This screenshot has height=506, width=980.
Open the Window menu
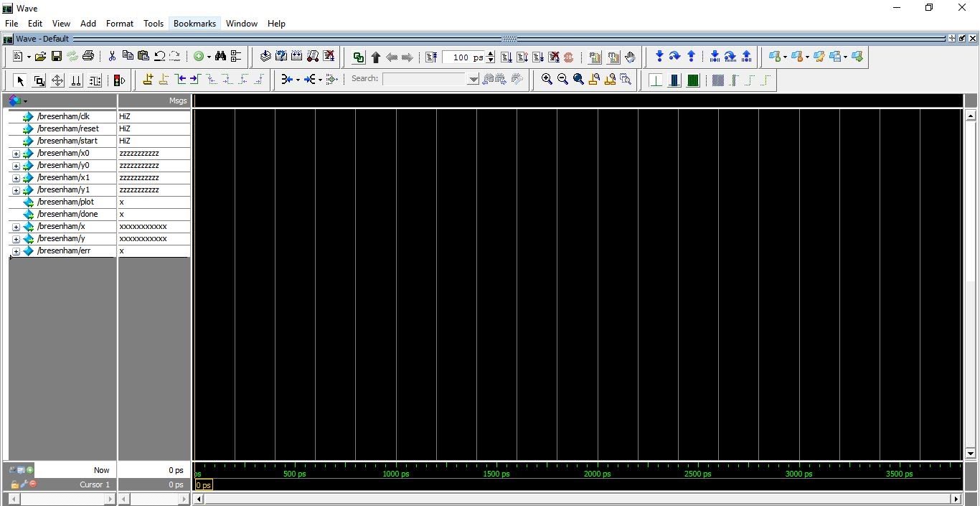(242, 24)
